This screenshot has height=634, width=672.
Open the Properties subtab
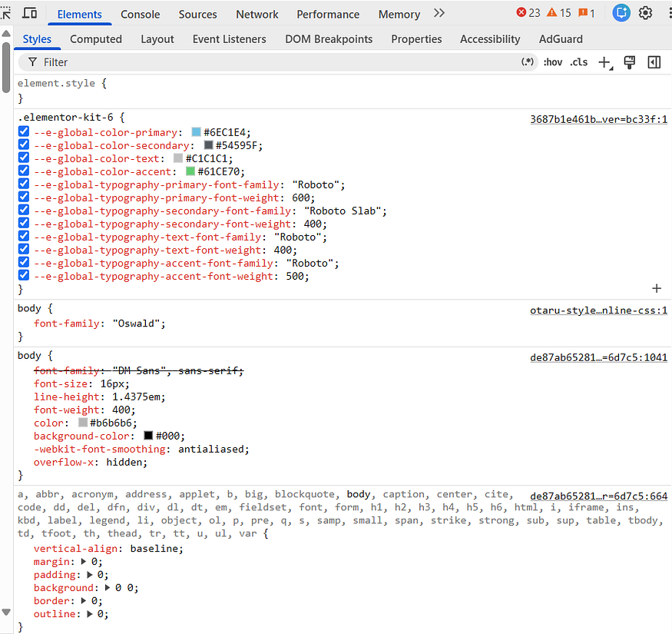click(x=416, y=39)
